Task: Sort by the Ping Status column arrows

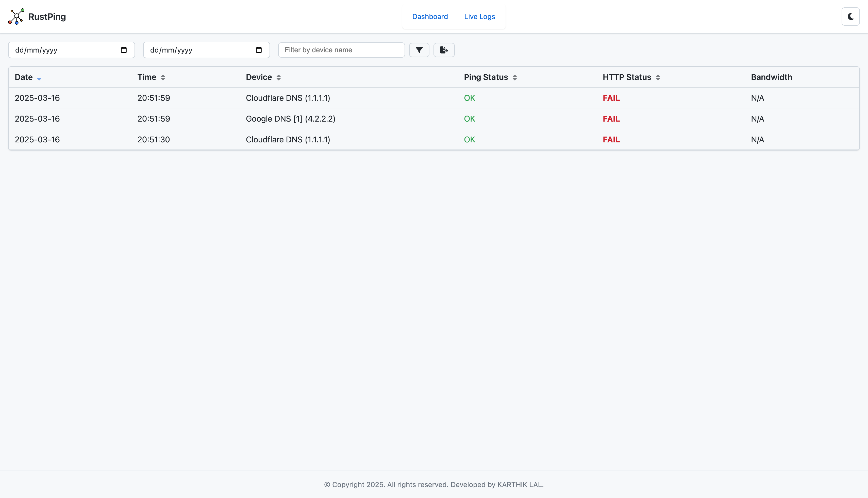Action: tap(514, 78)
